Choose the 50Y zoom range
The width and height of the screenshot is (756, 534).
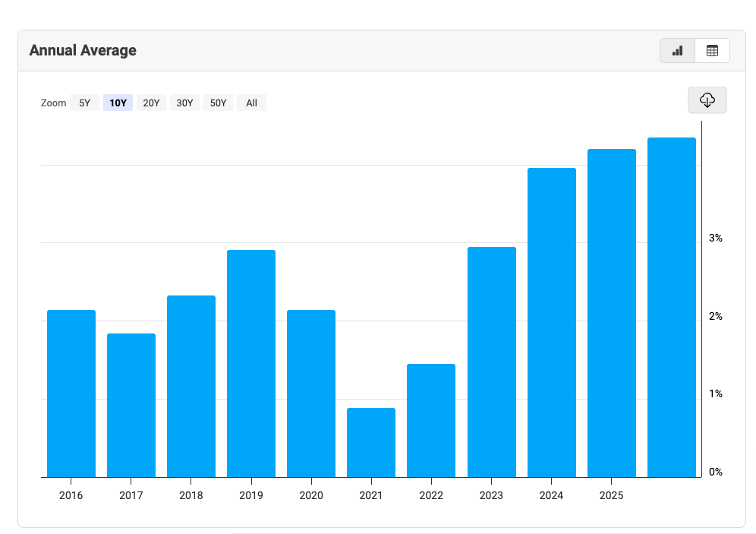tap(218, 103)
